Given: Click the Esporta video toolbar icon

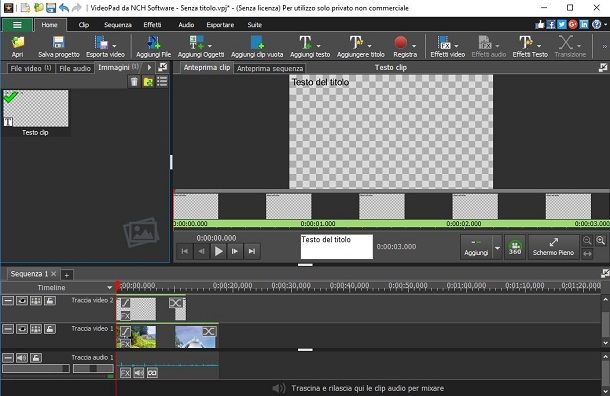Looking at the screenshot, I should pyautogui.click(x=102, y=42).
